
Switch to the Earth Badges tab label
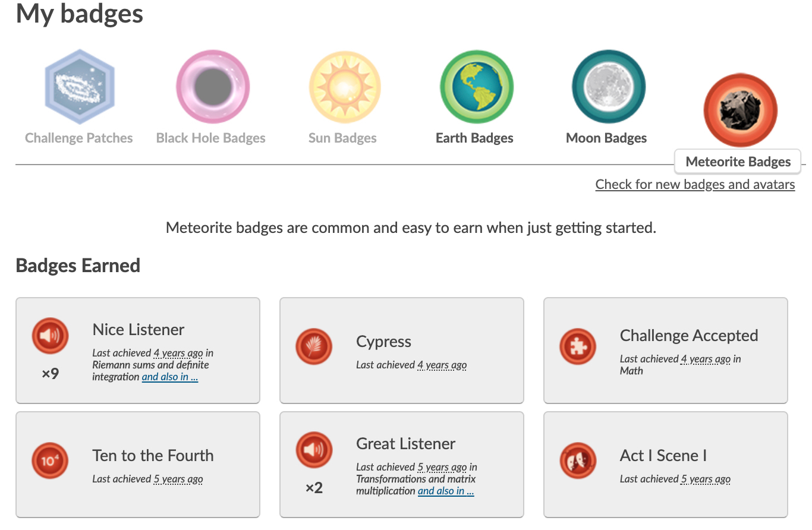click(x=474, y=138)
